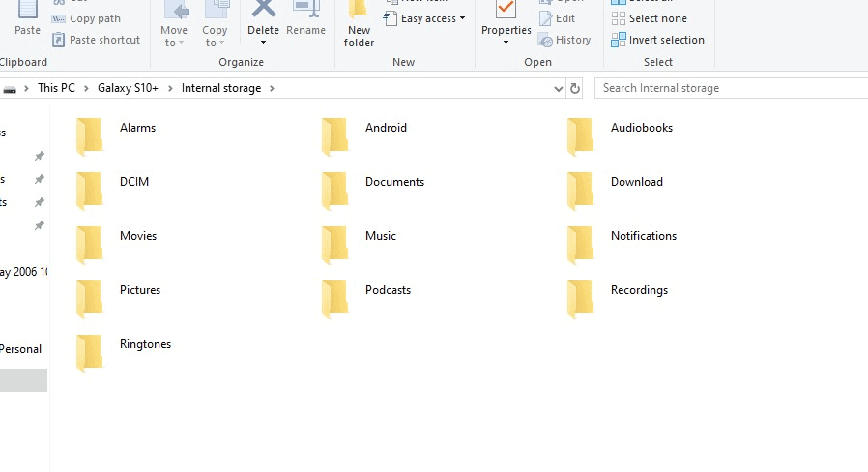
Task: Click Paste shortcut in ribbon
Action: (x=97, y=40)
